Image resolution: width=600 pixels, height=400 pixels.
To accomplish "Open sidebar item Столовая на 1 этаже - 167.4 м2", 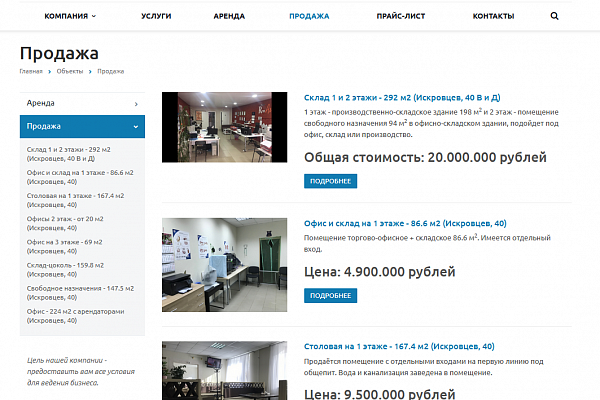I will 75,200.
